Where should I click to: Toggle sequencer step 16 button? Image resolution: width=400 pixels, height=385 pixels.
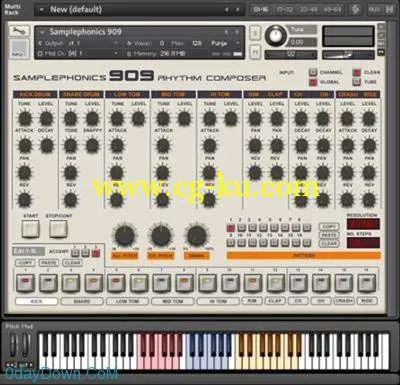[x=367, y=282]
